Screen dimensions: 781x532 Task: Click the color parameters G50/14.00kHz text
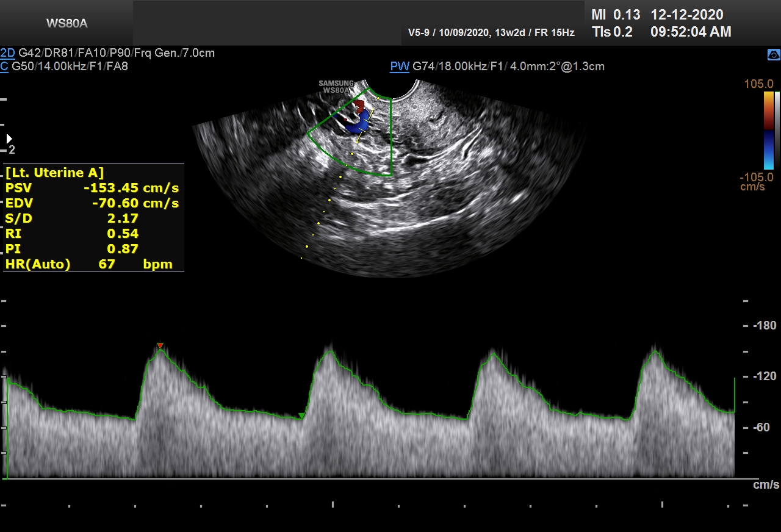click(70, 66)
